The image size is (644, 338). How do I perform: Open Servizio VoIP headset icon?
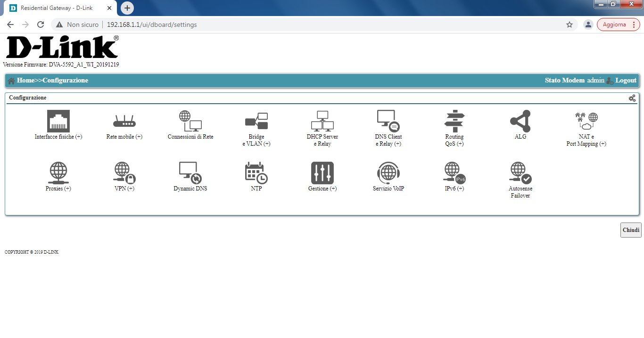(388, 173)
